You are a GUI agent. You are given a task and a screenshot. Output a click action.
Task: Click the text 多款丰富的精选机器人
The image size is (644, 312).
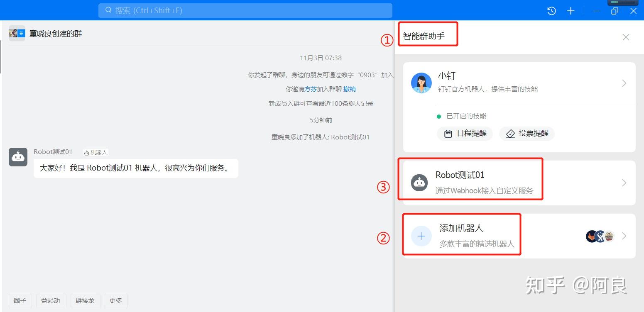point(477,244)
